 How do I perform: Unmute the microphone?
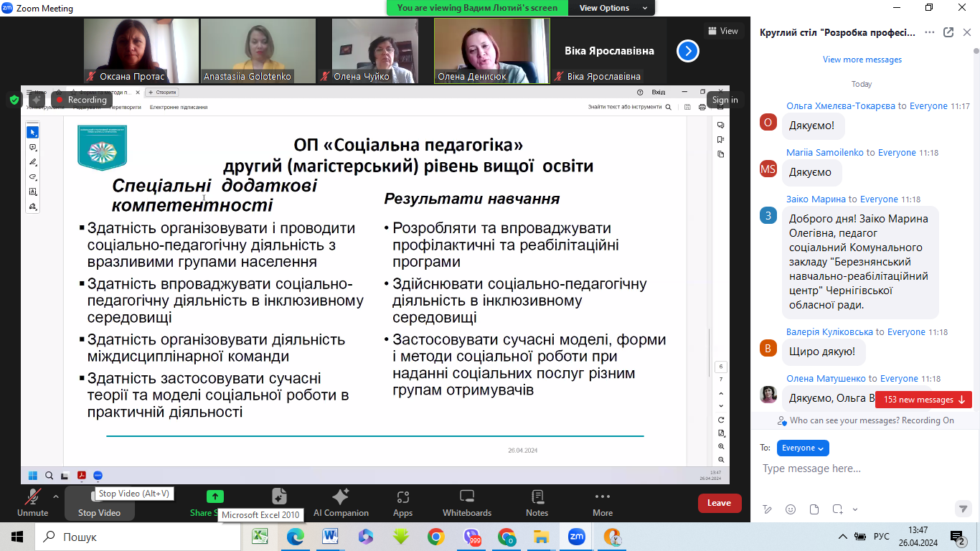[32, 502]
